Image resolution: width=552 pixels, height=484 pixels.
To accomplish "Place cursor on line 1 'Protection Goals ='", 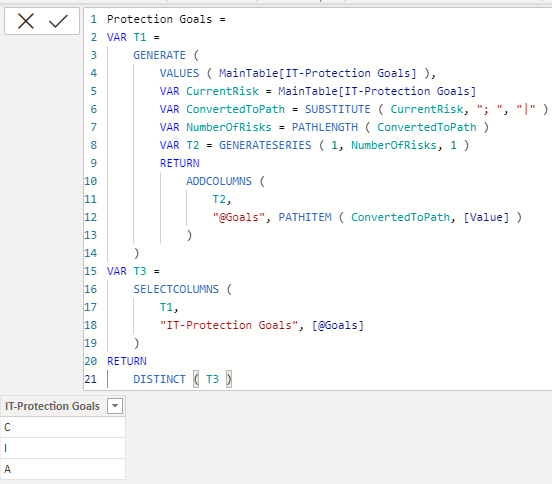I will [166, 19].
